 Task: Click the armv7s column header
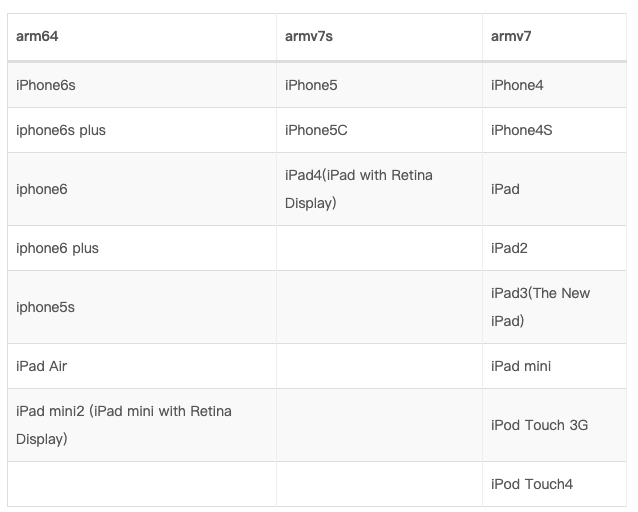coord(379,37)
